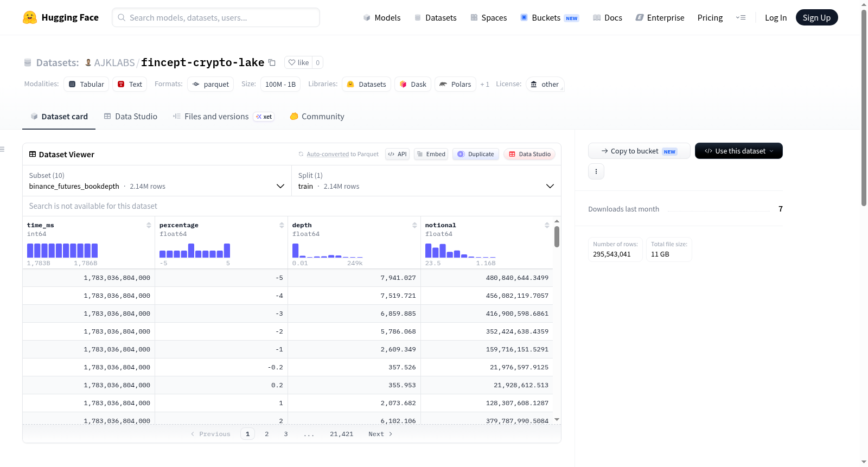Select the other license tag
This screenshot has height=467, width=868.
[545, 84]
